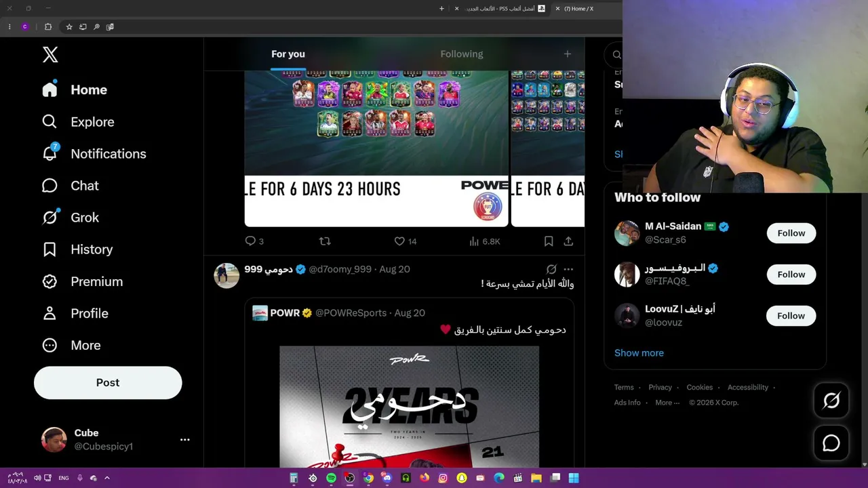The height and width of the screenshot is (488, 868).
Task: Expand the More menu in the sidebar
Action: pyautogui.click(x=71, y=345)
